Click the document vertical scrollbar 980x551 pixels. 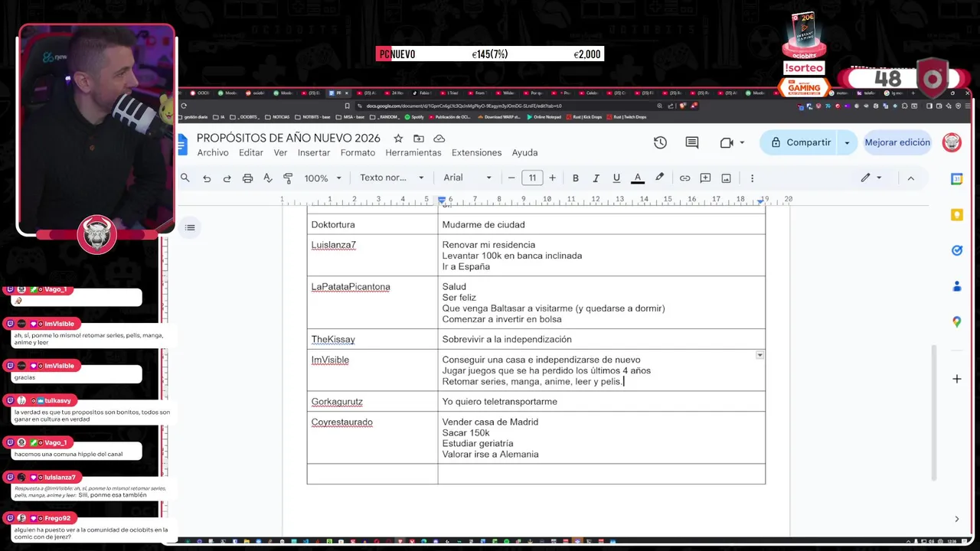point(933,413)
